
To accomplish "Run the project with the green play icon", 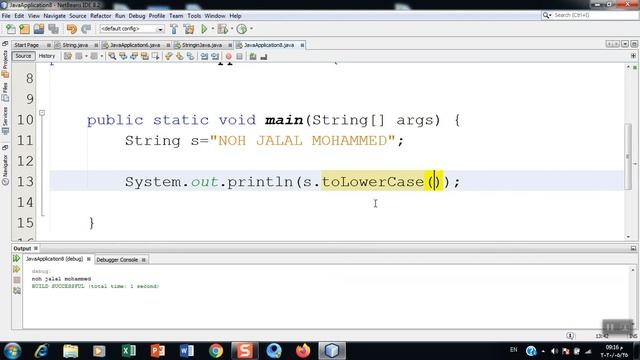I will point(204,29).
